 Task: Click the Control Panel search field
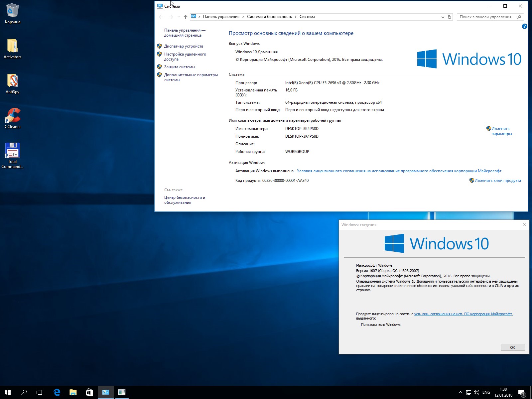click(487, 17)
